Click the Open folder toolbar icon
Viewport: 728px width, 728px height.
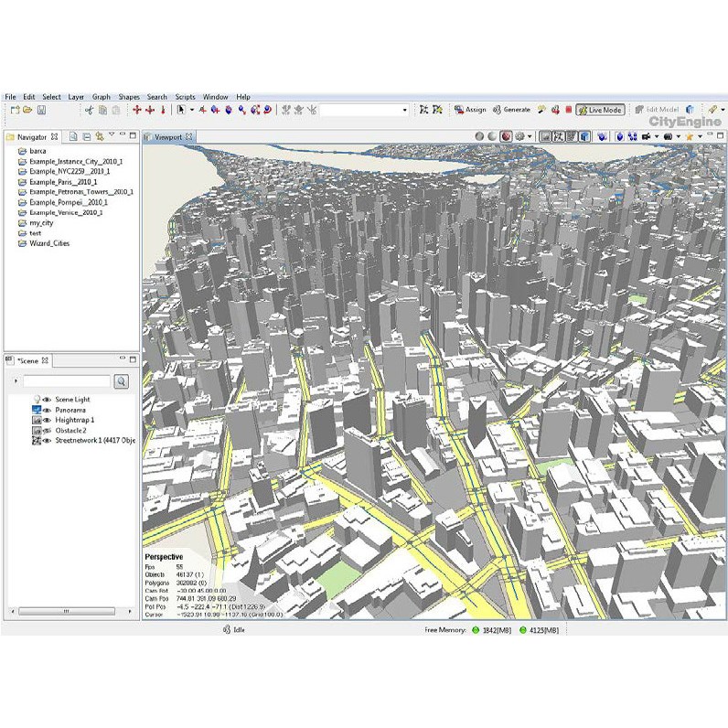point(27,110)
